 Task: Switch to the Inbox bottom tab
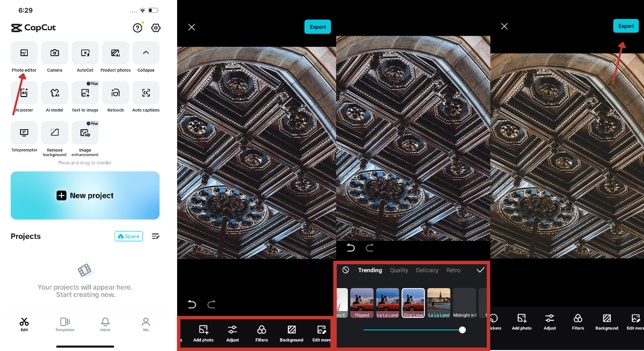pyautogui.click(x=105, y=324)
